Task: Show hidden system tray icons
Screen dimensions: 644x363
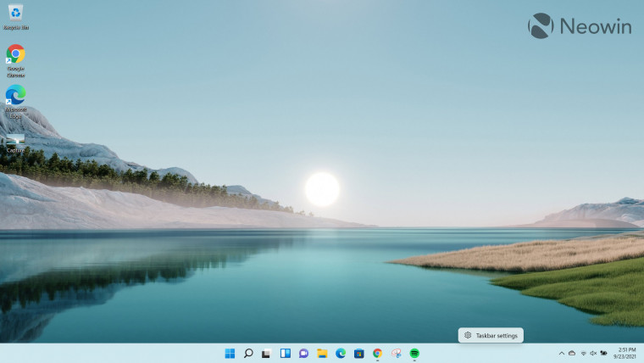Action: [562, 353]
